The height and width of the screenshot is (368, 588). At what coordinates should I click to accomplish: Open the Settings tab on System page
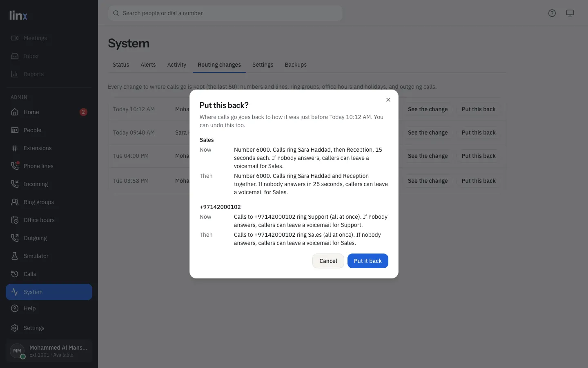click(263, 65)
